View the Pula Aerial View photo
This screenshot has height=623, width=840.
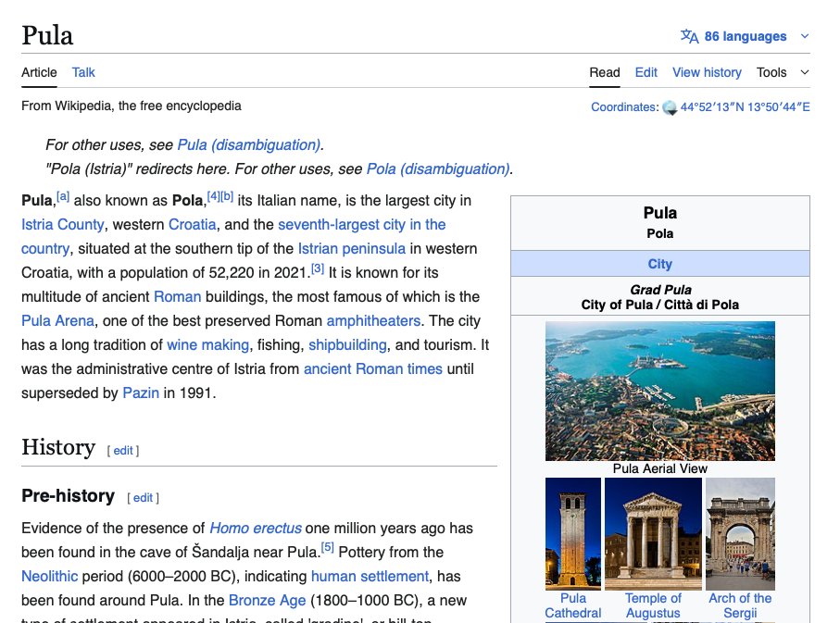pyautogui.click(x=660, y=391)
